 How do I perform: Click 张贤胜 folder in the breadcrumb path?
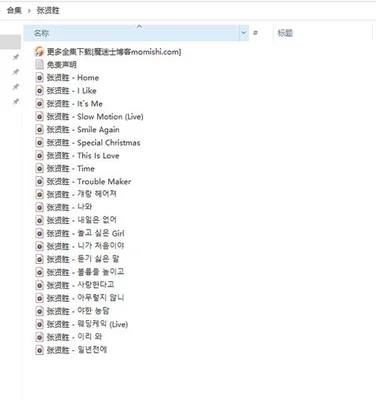pyautogui.click(x=48, y=10)
